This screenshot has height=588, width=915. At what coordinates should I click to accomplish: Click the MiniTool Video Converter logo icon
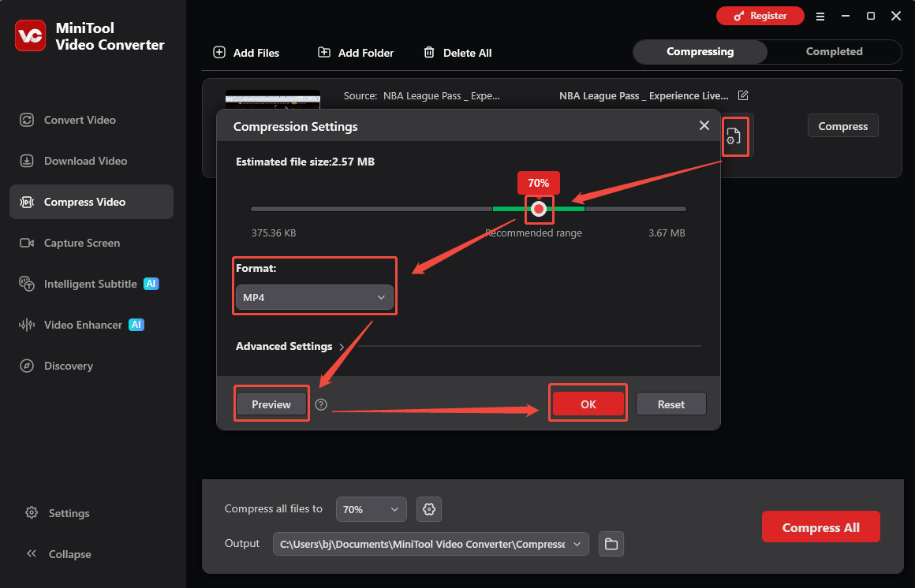pos(30,36)
